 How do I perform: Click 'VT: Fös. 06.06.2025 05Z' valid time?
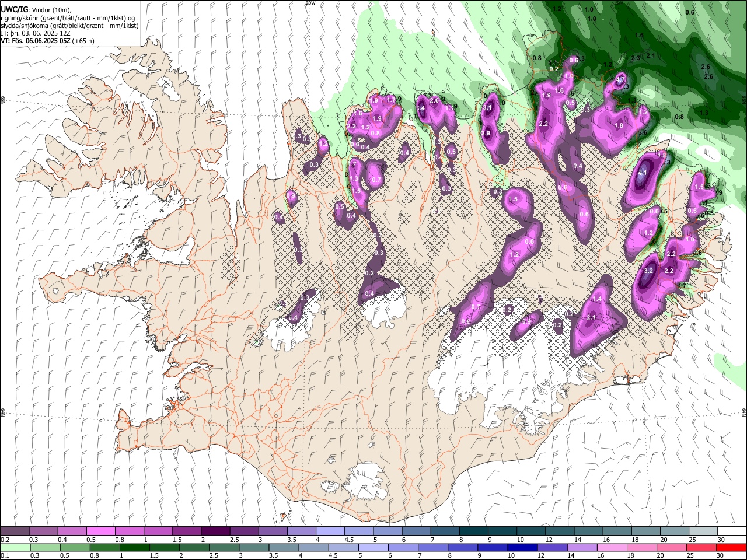36,41
